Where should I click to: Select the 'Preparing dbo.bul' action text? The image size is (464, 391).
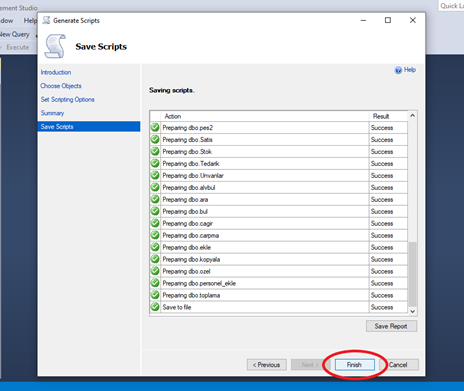tap(185, 212)
